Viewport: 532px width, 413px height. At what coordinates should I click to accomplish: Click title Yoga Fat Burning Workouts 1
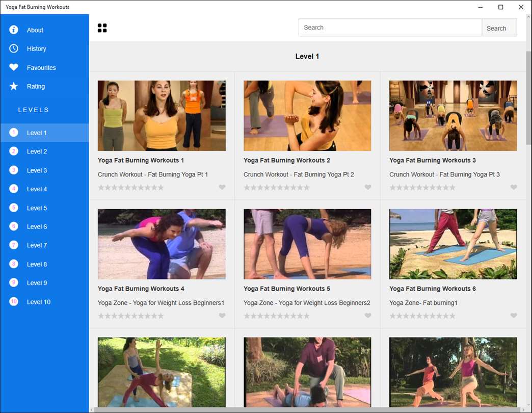coord(141,160)
